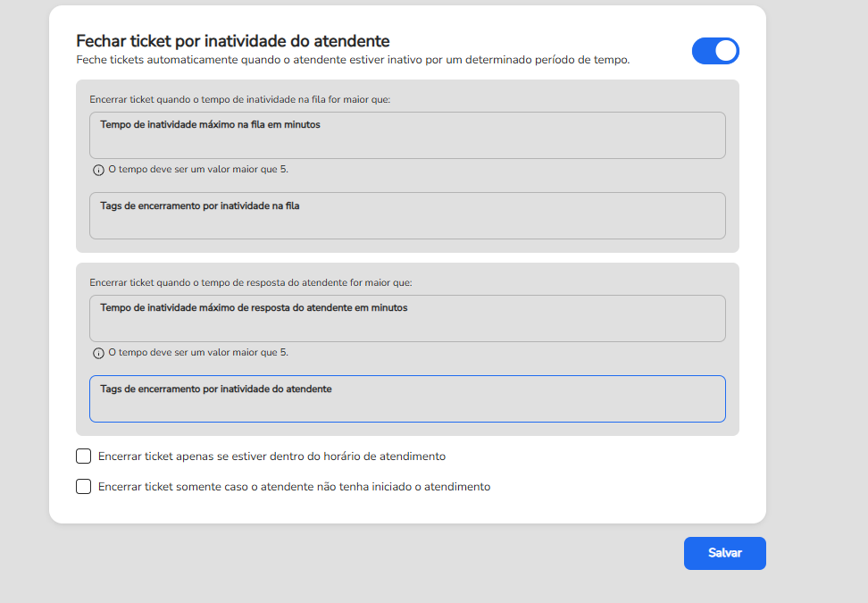Focus the maximum queue inactivity minutes field

(x=407, y=141)
